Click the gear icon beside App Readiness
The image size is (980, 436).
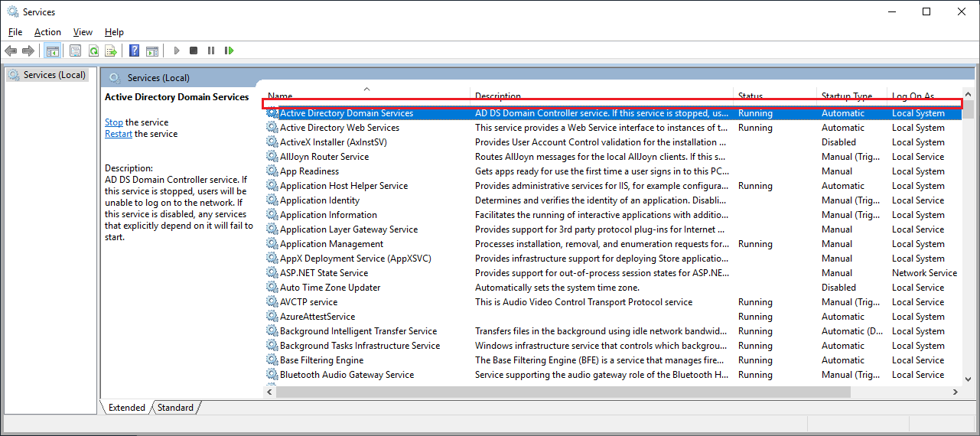272,171
